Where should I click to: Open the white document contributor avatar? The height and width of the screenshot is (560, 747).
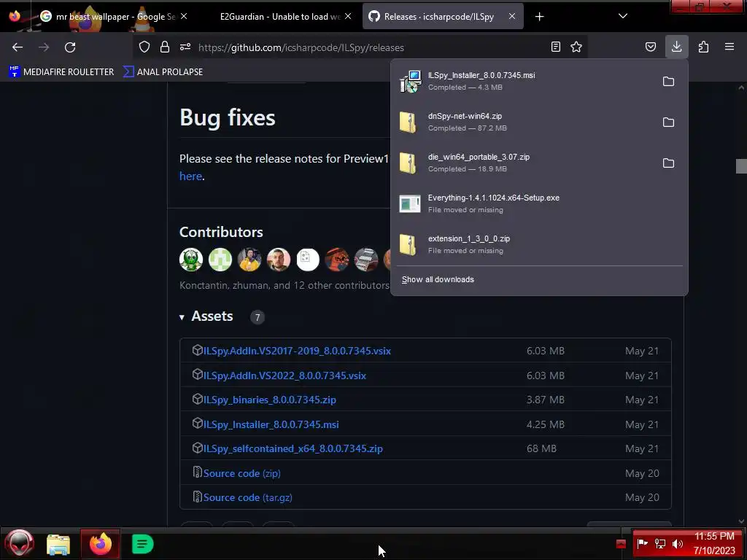(x=308, y=260)
